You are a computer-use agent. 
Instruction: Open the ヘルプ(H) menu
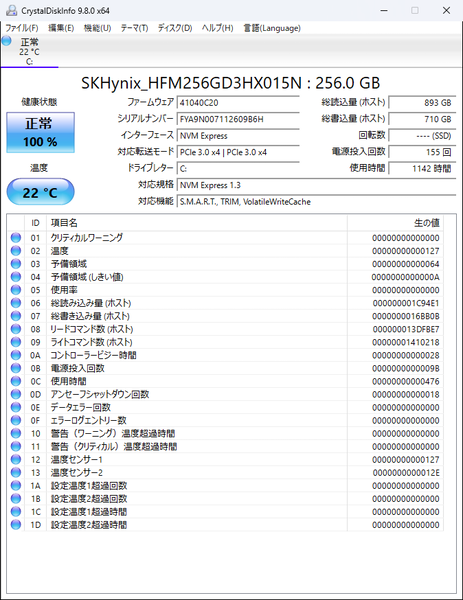click(x=217, y=28)
